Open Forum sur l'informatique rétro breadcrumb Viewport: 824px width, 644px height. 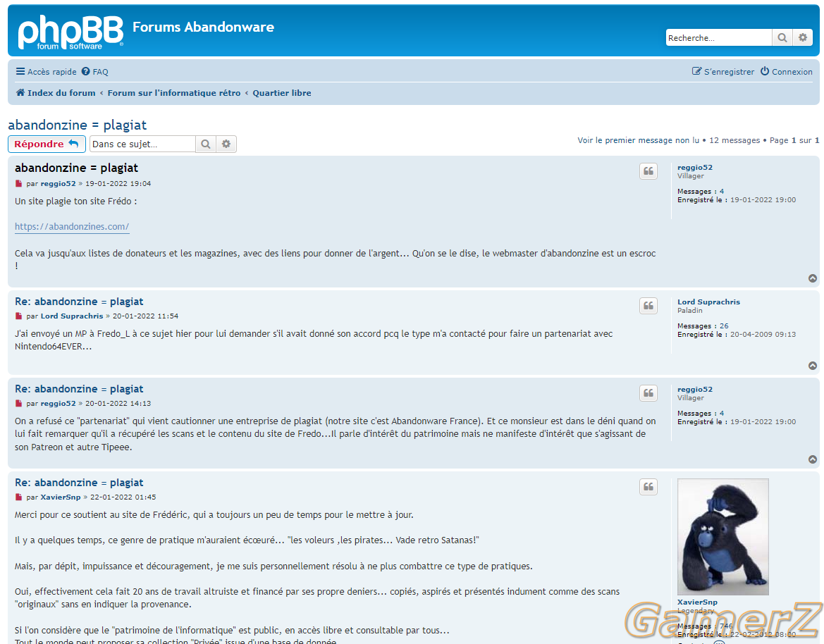174,93
